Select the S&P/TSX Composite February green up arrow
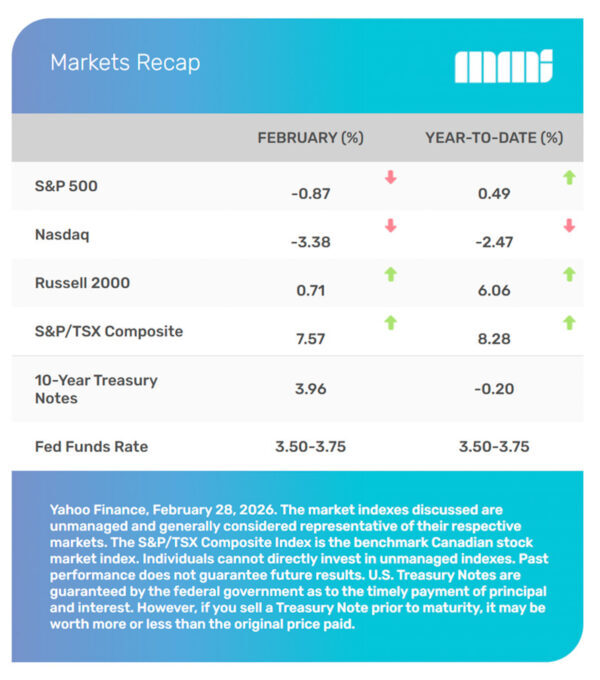 coord(390,322)
